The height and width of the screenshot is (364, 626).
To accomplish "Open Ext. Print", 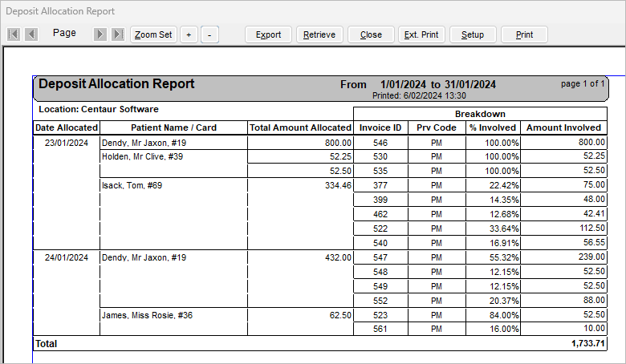I will pyautogui.click(x=421, y=34).
